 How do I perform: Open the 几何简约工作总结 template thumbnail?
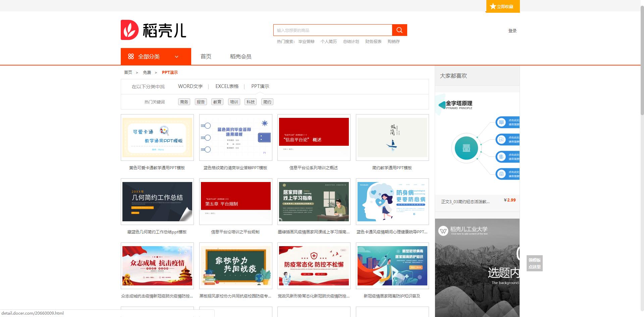pyautogui.click(x=157, y=201)
